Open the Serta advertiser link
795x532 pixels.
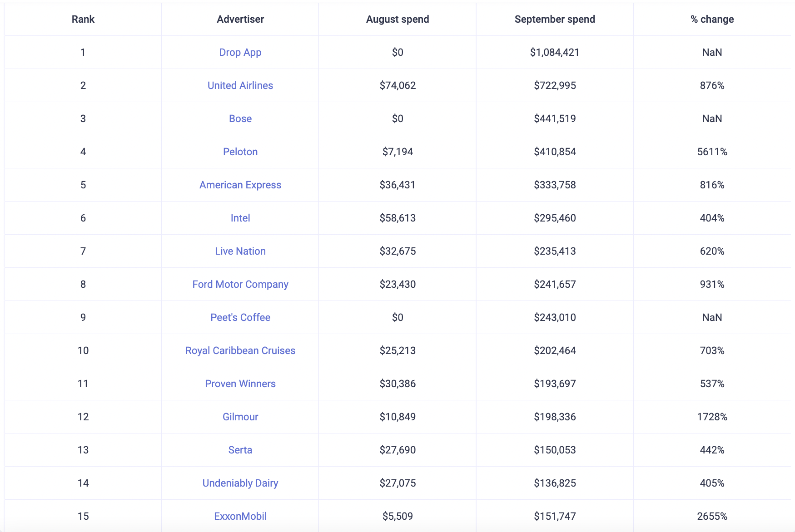coord(240,450)
